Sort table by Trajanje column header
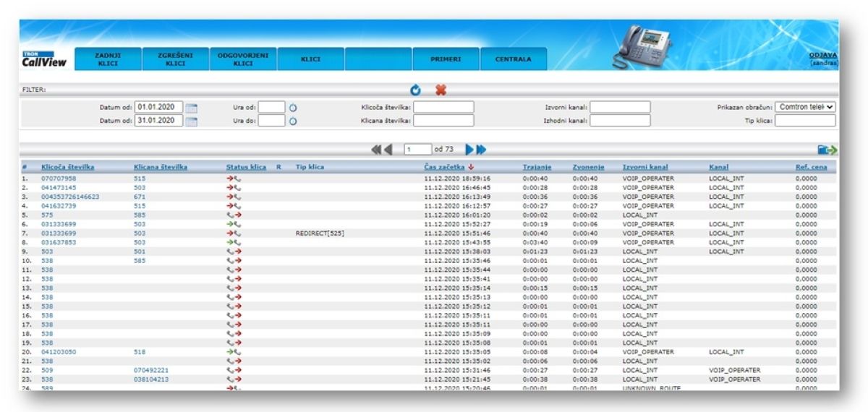This screenshot has height=412, width=868. [537, 168]
